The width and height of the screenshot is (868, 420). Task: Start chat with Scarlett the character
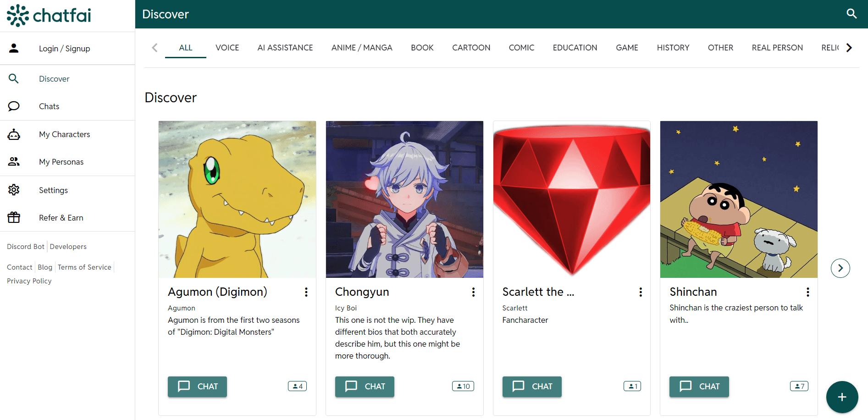pyautogui.click(x=532, y=387)
